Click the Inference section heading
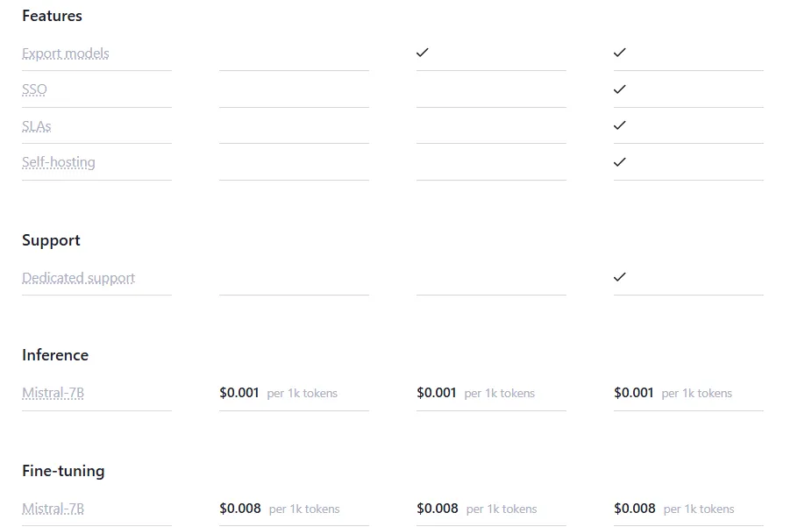Screen dimensions: 812x527 pos(55,355)
